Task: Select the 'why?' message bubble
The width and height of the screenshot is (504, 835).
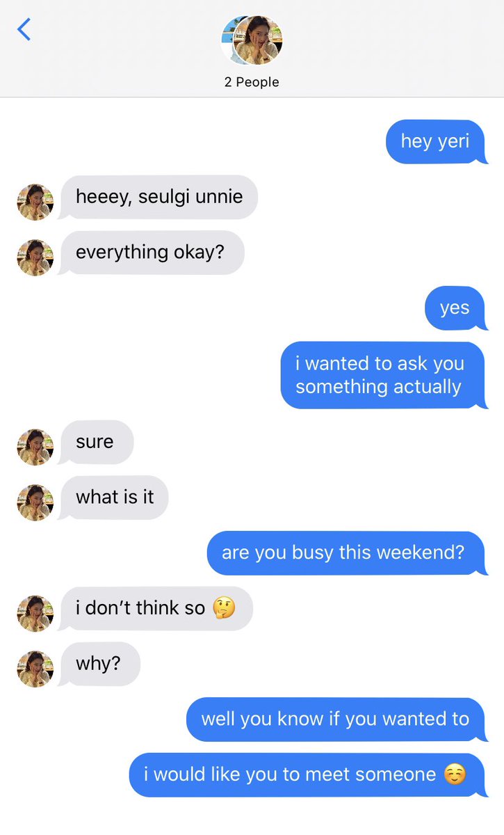Action: (x=99, y=664)
